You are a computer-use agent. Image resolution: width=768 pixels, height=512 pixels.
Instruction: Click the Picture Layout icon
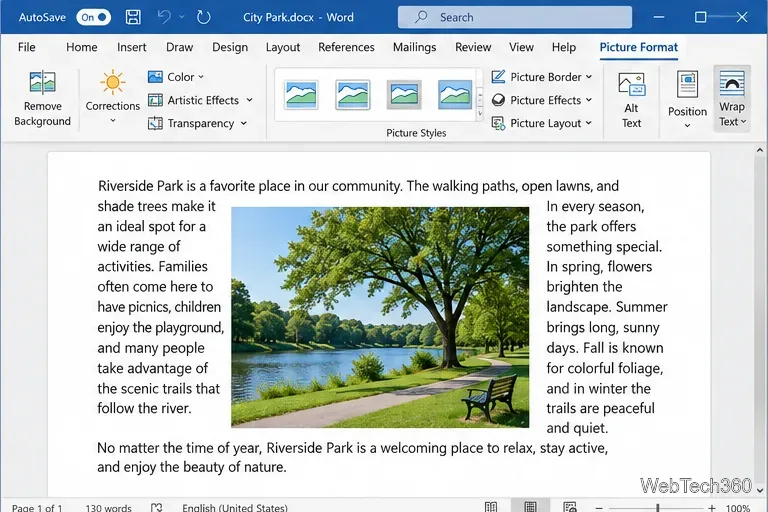pos(498,123)
